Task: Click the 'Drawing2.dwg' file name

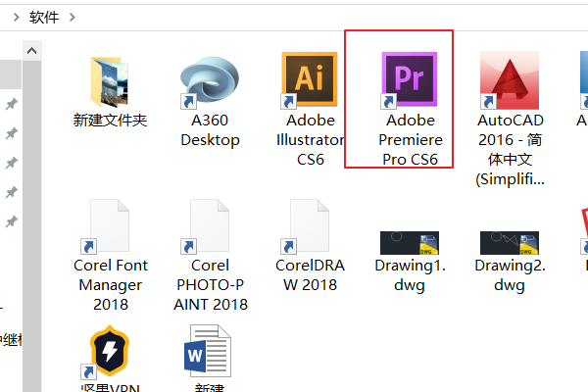Action: click(x=510, y=275)
